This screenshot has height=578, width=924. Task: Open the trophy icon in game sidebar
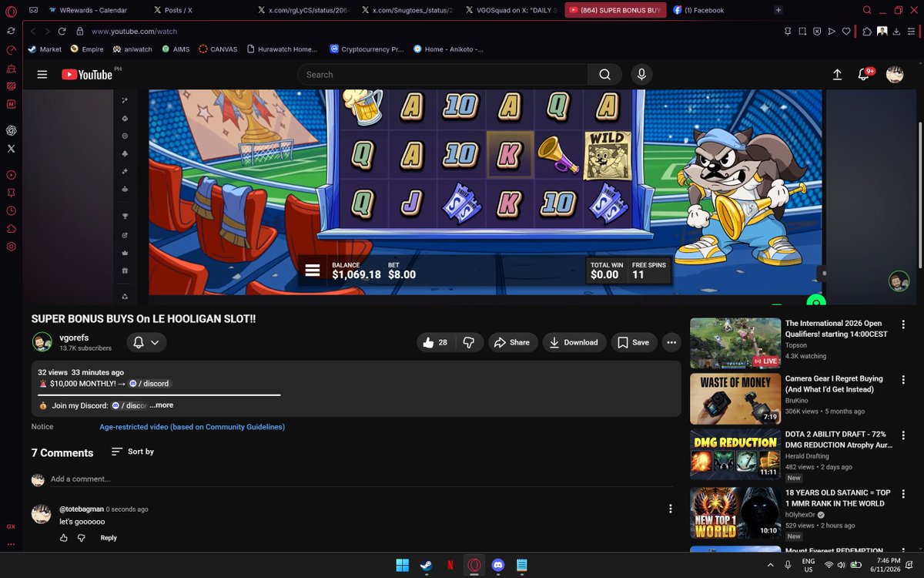pos(125,216)
